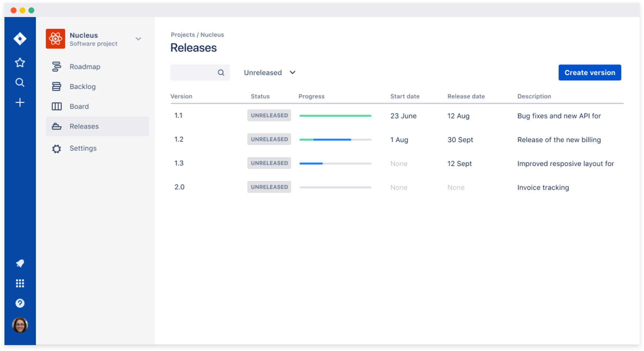
Task: Click the progress bar for version 1.2
Action: pos(335,140)
